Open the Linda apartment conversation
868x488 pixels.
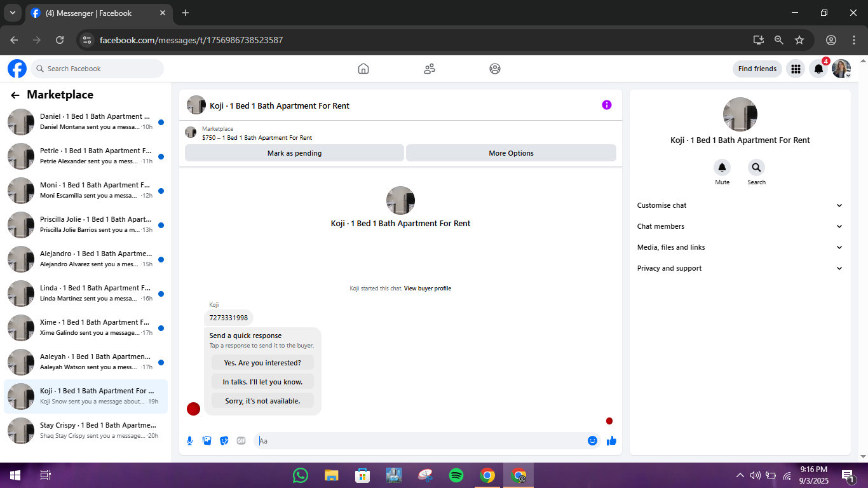click(86, 294)
